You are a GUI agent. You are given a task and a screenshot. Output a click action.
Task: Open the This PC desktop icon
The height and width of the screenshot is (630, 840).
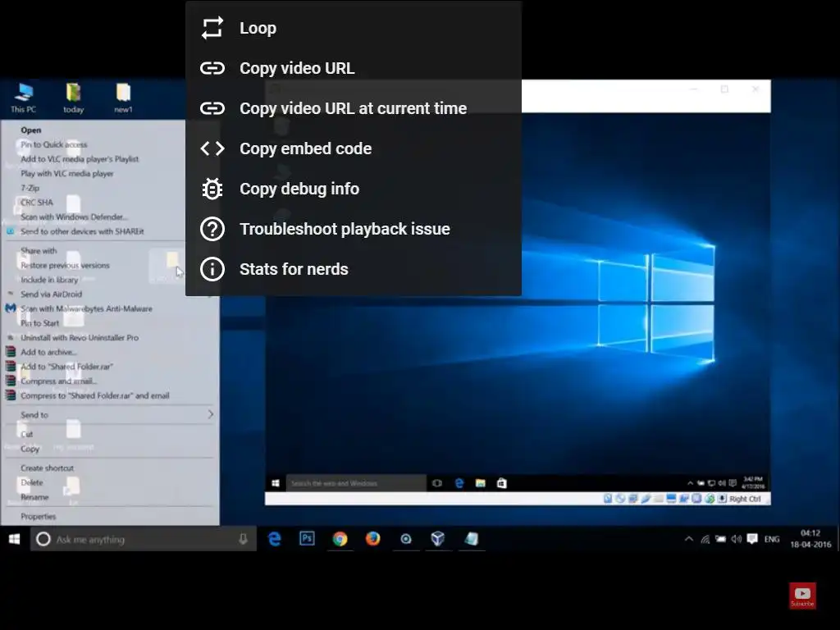[x=24, y=98]
